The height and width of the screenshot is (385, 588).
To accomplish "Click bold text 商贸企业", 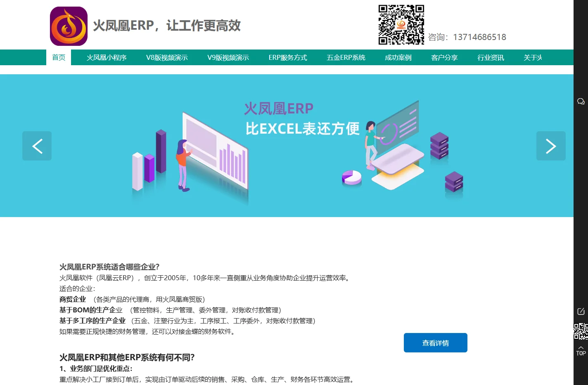I will point(73,299).
